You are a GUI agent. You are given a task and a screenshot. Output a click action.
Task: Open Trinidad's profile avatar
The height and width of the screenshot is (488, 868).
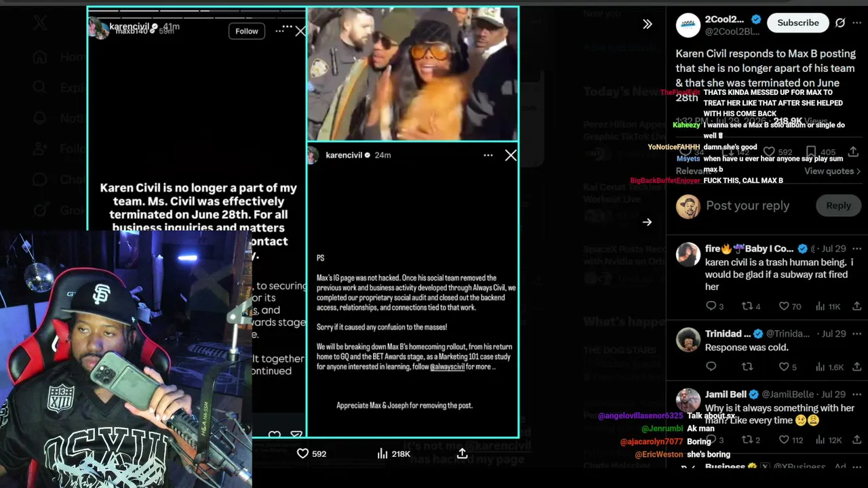(688, 339)
